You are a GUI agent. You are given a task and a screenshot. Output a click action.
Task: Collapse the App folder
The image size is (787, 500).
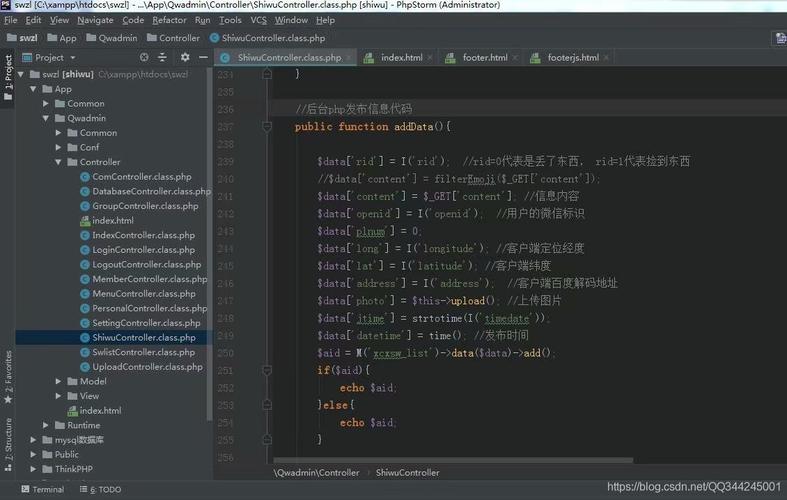click(x=33, y=89)
